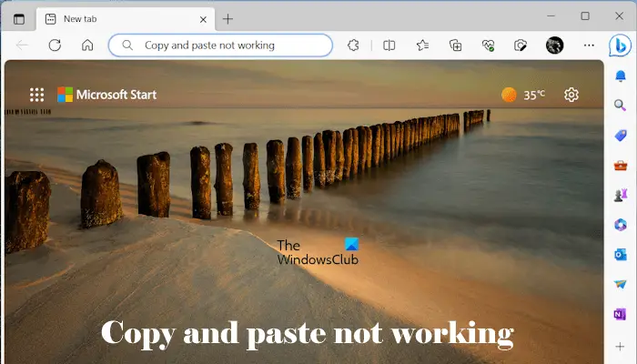Open the tab actions menu icon
The height and width of the screenshot is (364, 637).
19,19
